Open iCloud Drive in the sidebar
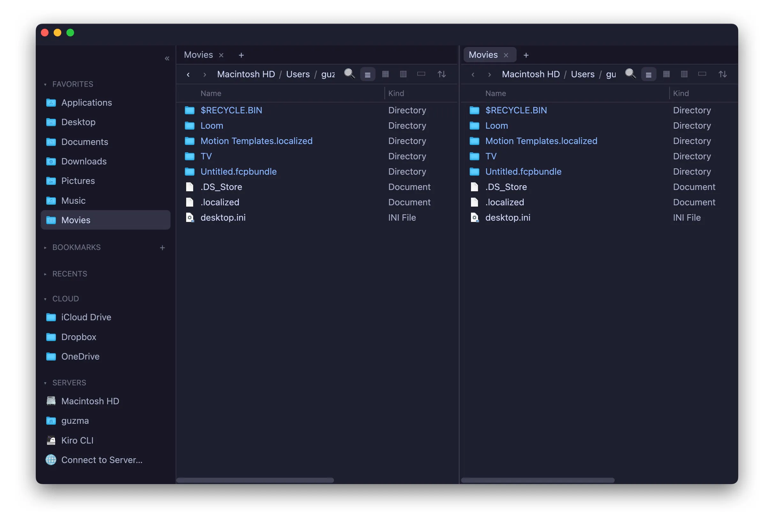Image resolution: width=774 pixels, height=532 pixels. tap(105, 317)
